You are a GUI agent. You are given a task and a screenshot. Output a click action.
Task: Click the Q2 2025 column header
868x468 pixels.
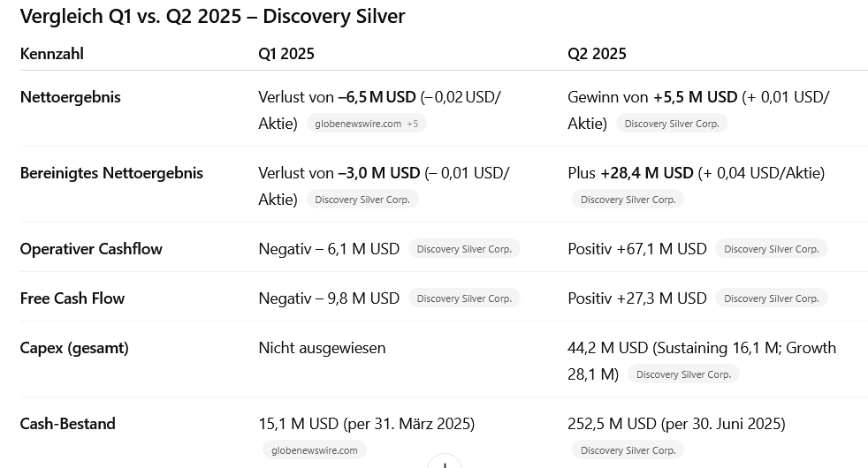597,54
